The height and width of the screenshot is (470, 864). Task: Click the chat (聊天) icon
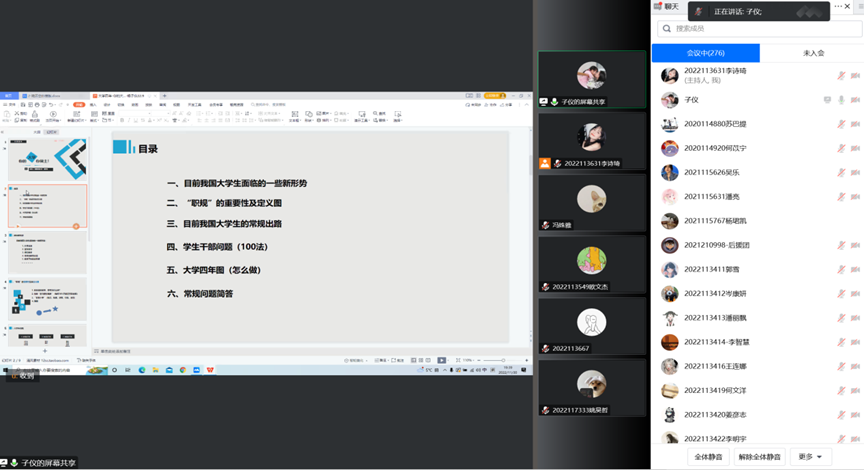658,7
